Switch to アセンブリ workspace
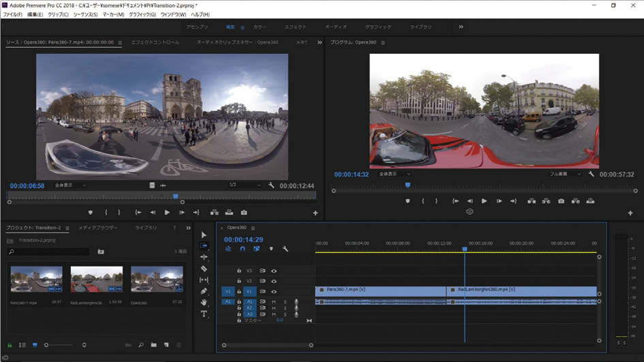The image size is (644, 362). pos(197,27)
